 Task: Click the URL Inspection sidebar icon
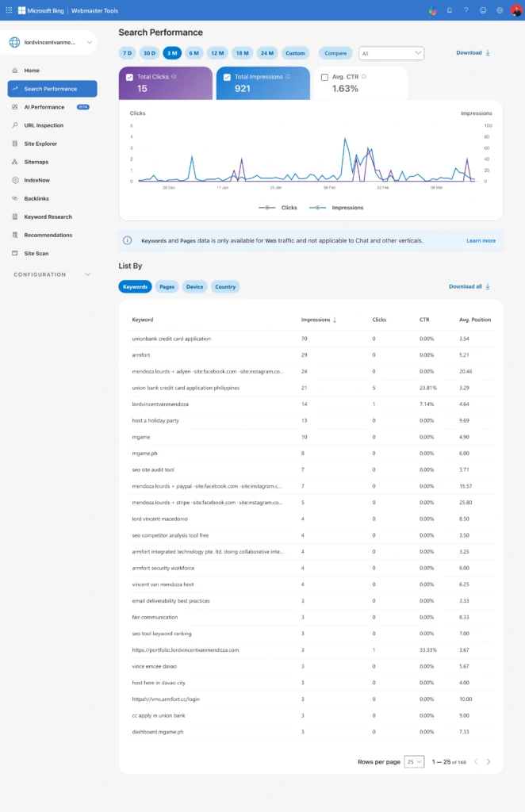pos(15,125)
